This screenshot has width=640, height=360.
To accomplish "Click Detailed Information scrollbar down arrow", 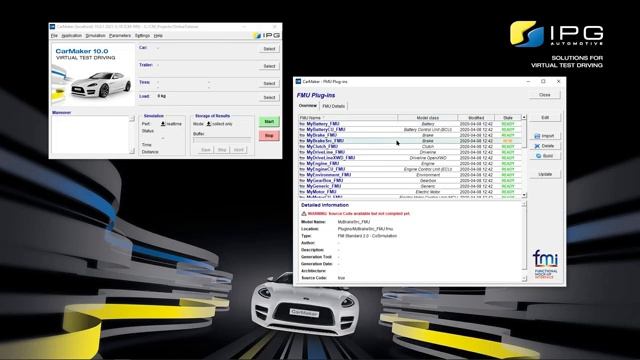I will 524,278.
